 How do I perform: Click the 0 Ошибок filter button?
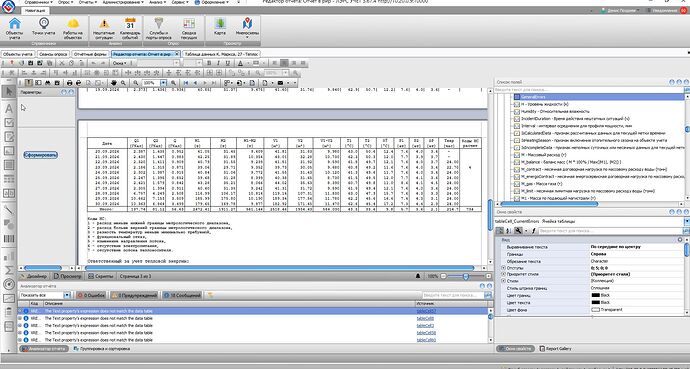coord(91,295)
